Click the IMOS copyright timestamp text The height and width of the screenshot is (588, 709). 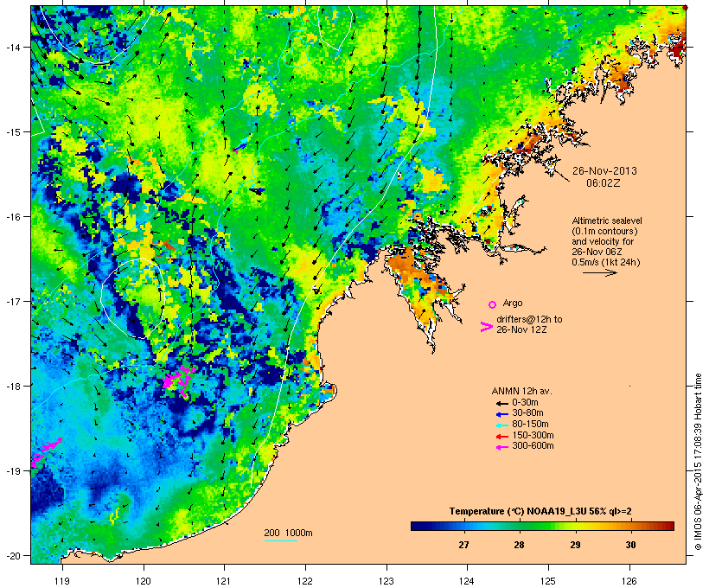click(x=698, y=462)
